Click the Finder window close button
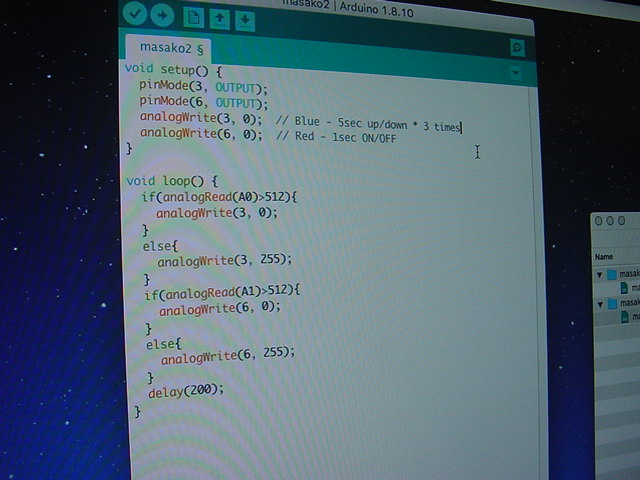This screenshot has height=480, width=640. pyautogui.click(x=598, y=221)
